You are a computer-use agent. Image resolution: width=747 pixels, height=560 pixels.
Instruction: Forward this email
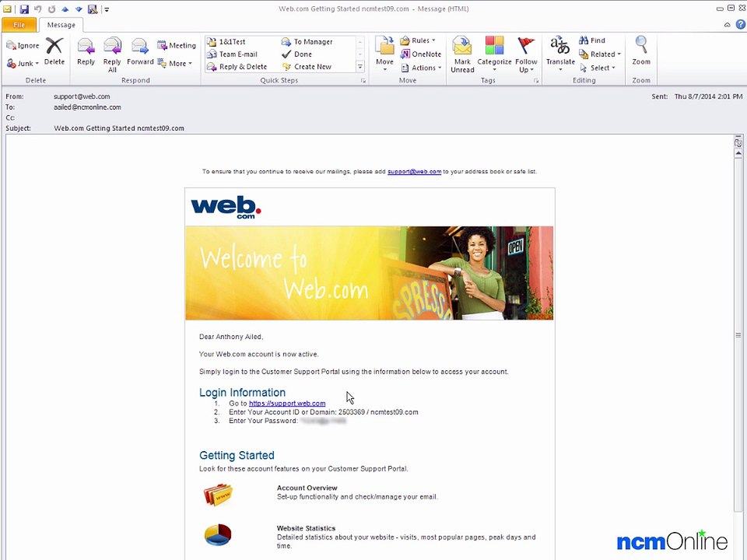[140, 51]
